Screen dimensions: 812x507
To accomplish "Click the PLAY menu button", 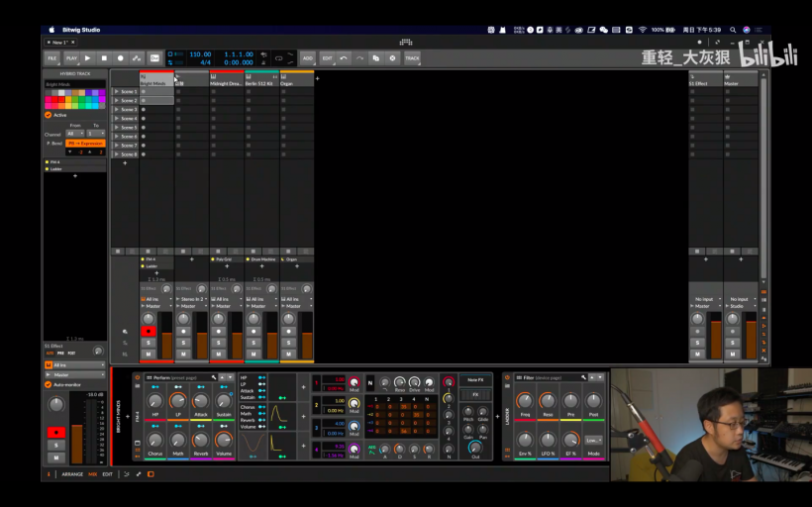I will point(71,58).
